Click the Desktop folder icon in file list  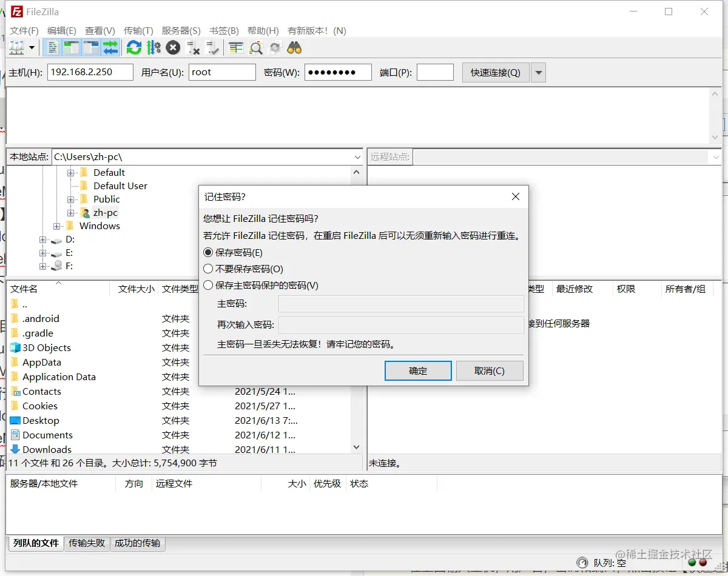coord(15,420)
